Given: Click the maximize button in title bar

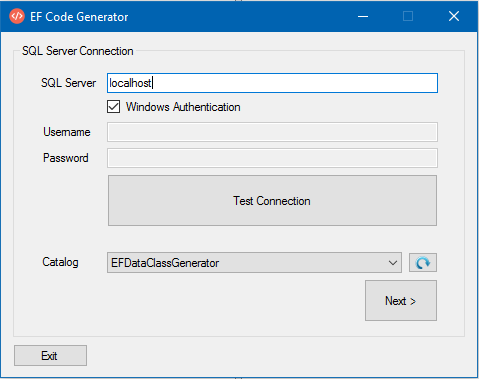Looking at the screenshot, I should coord(408,16).
